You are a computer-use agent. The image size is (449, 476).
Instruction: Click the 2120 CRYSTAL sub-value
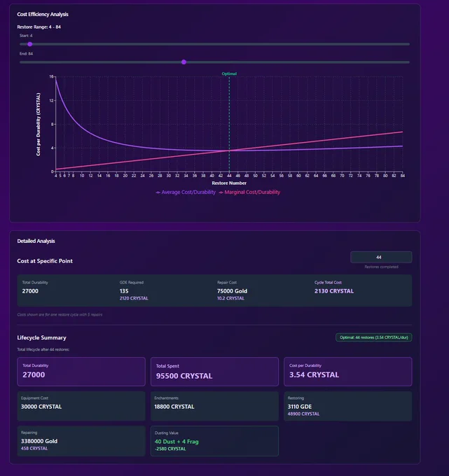[134, 298]
